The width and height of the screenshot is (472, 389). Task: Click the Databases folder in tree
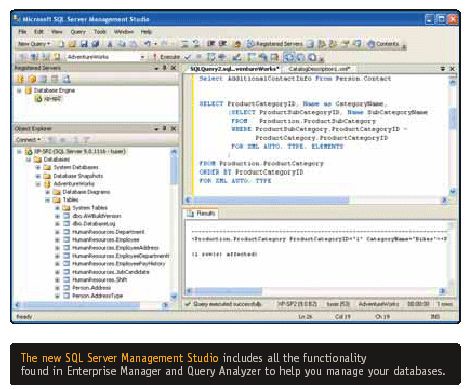[56, 159]
